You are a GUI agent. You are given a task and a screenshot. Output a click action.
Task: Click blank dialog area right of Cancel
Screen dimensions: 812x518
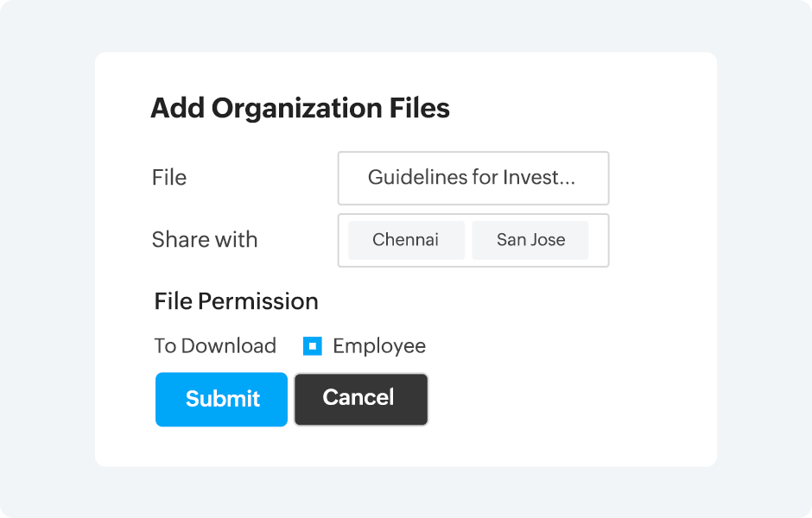tap(561, 399)
